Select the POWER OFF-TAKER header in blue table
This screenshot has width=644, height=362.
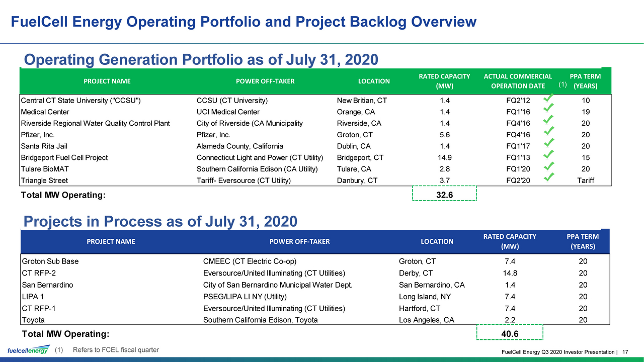click(x=299, y=241)
